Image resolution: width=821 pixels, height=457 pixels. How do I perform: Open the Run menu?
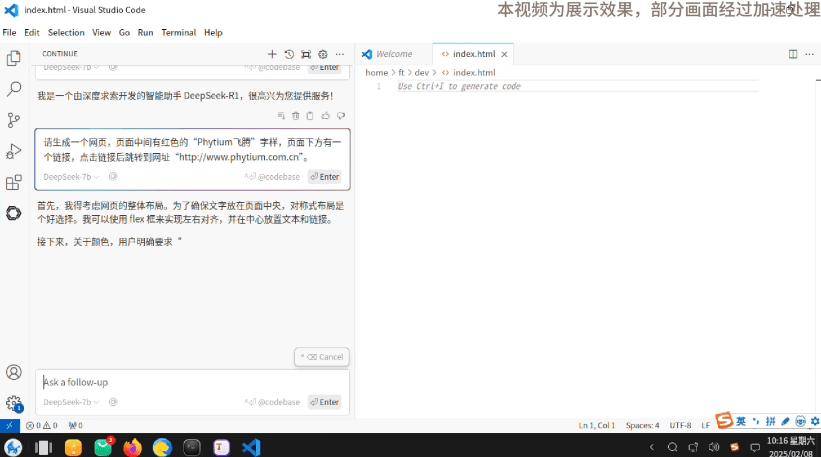click(x=146, y=32)
